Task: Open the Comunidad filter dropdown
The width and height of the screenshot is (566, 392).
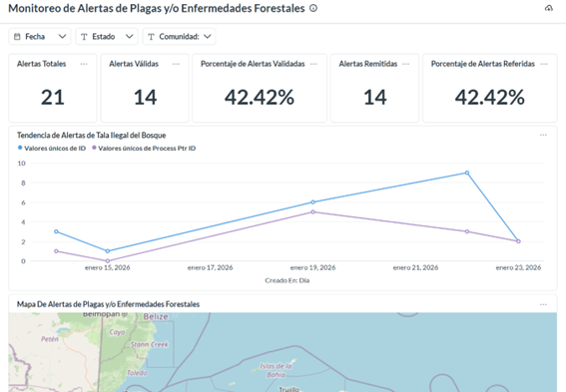Action: click(180, 37)
